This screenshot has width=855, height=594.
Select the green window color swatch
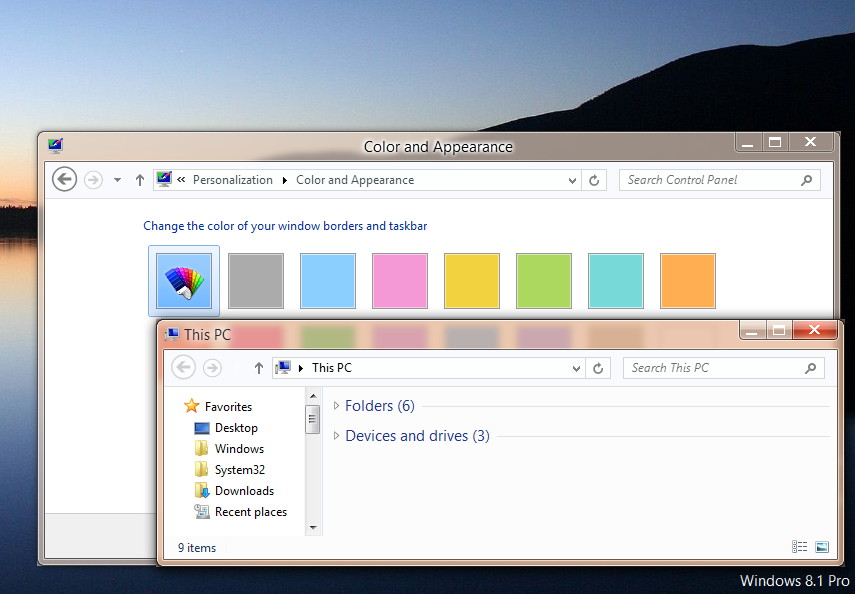point(544,281)
